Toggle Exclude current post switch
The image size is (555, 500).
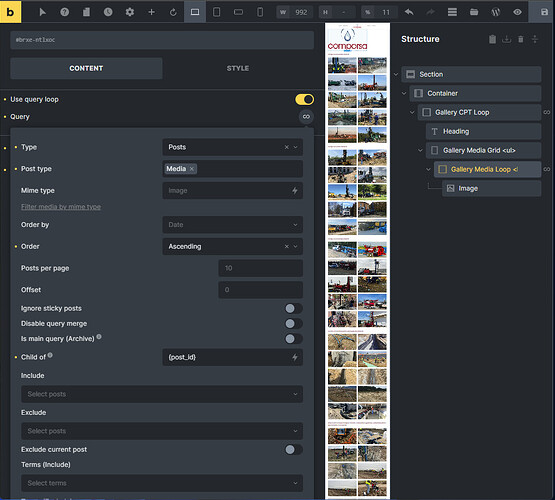pos(293,449)
